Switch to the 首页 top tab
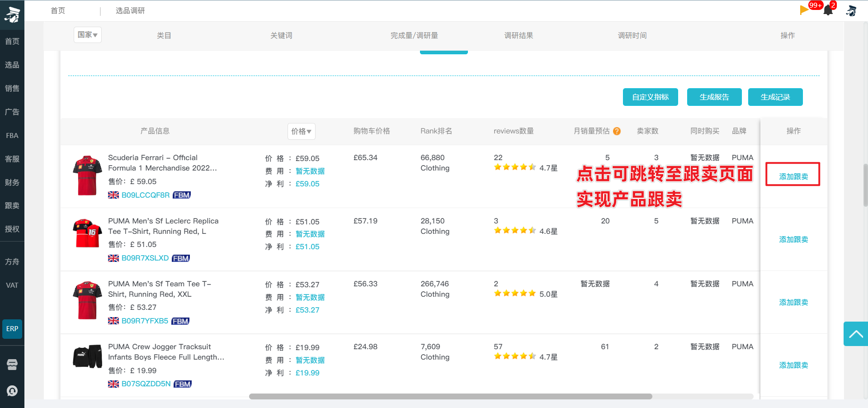The width and height of the screenshot is (868, 408). (58, 10)
